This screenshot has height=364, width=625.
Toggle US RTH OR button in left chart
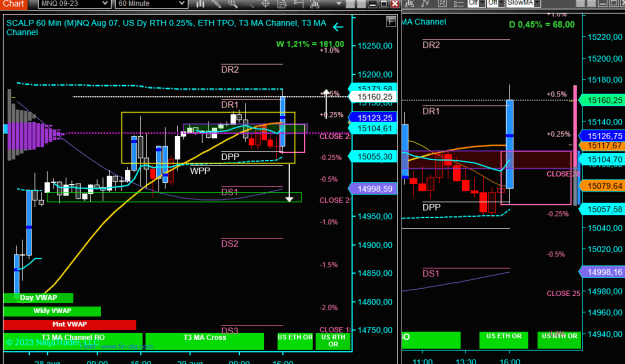(333, 341)
